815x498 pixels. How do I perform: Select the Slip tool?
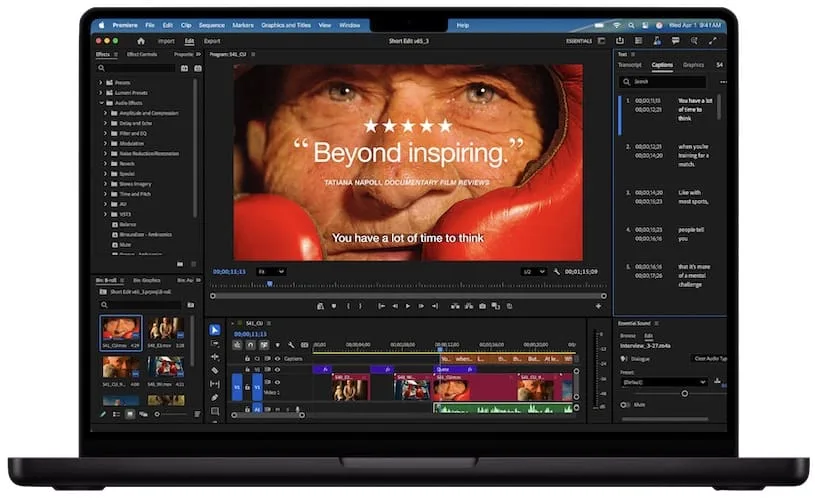coord(215,384)
